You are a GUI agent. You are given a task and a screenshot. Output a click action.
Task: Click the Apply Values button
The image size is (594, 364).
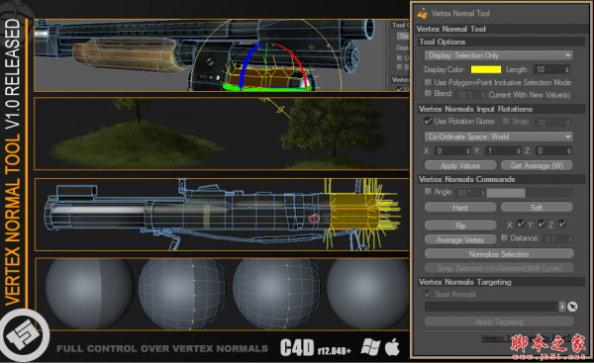click(x=460, y=166)
